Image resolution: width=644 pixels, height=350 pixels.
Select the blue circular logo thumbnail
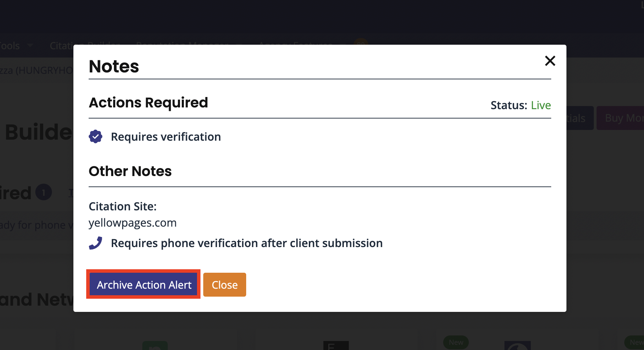[x=517, y=345]
